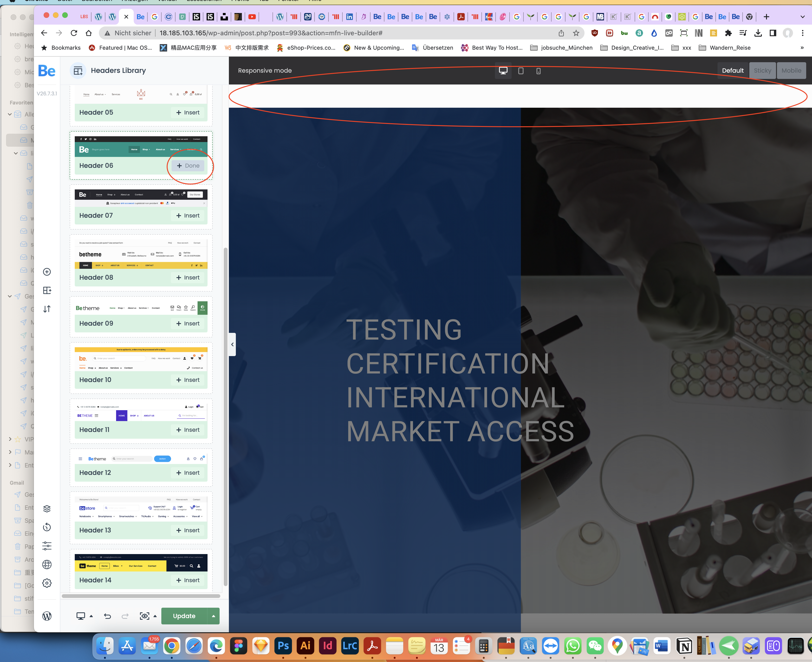The height and width of the screenshot is (662, 812).
Task: Open the add section layout icon
Action: tap(47, 291)
